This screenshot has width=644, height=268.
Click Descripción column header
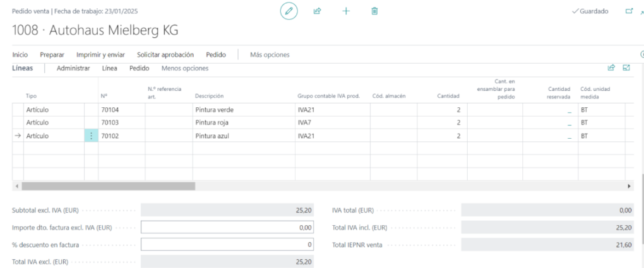[x=209, y=96]
